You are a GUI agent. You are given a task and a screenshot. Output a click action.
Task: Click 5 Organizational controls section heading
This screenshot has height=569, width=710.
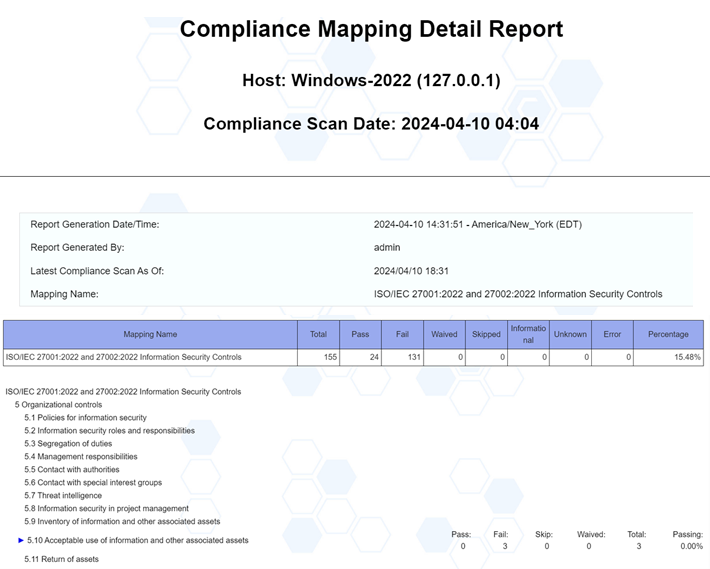[58, 405]
